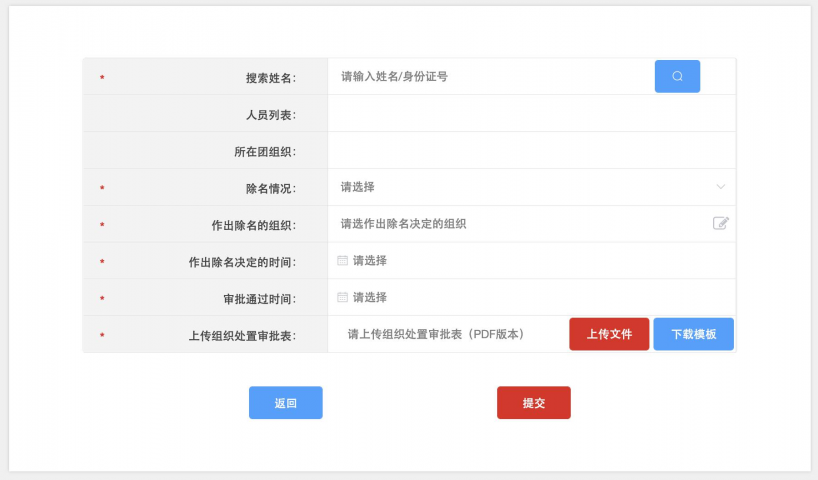Submit the form with 提交 button
The width and height of the screenshot is (818, 480).
(x=533, y=403)
